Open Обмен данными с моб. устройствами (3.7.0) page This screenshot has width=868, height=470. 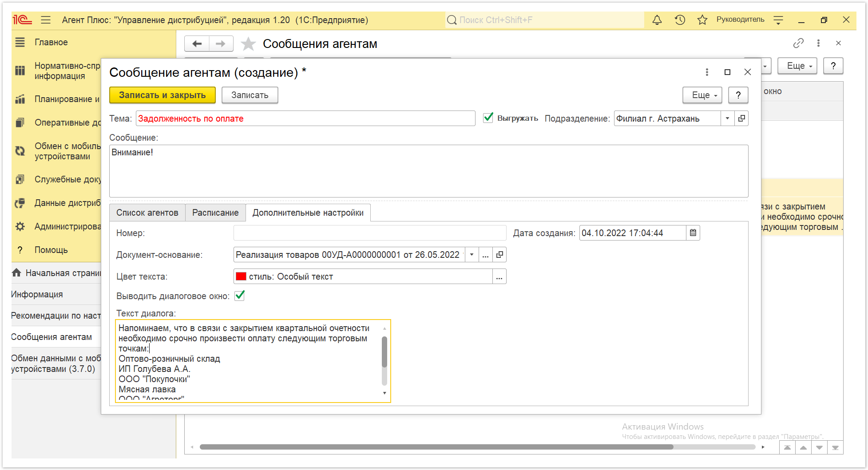55,363
